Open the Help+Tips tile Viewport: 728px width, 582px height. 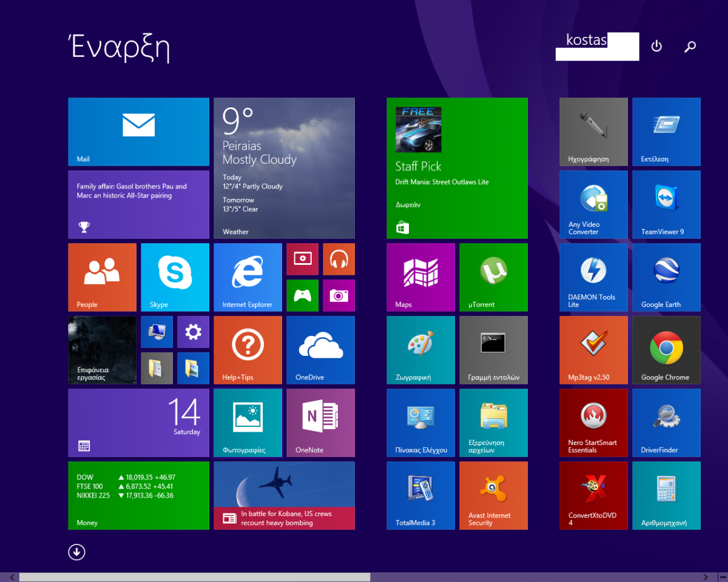(248, 350)
